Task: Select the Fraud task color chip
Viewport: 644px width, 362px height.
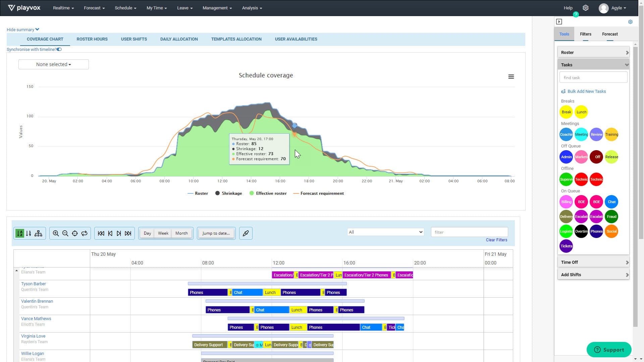Action: (611, 217)
